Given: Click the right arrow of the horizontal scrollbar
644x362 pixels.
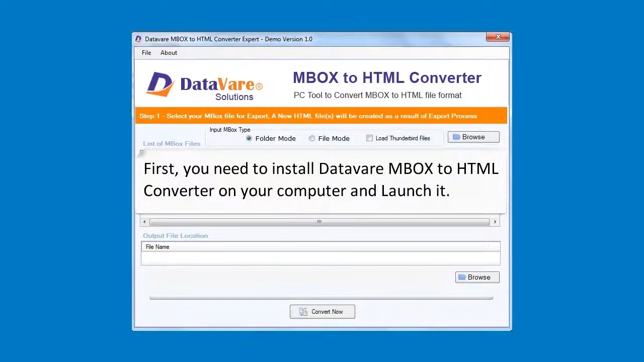Looking at the screenshot, I should (x=495, y=222).
